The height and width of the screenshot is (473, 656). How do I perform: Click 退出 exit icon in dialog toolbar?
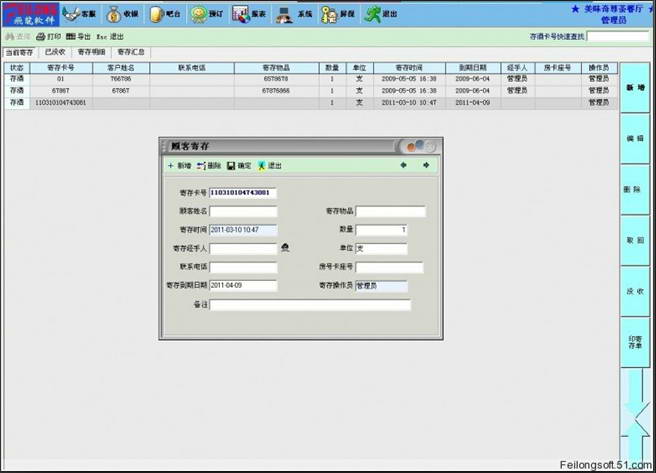click(269, 166)
